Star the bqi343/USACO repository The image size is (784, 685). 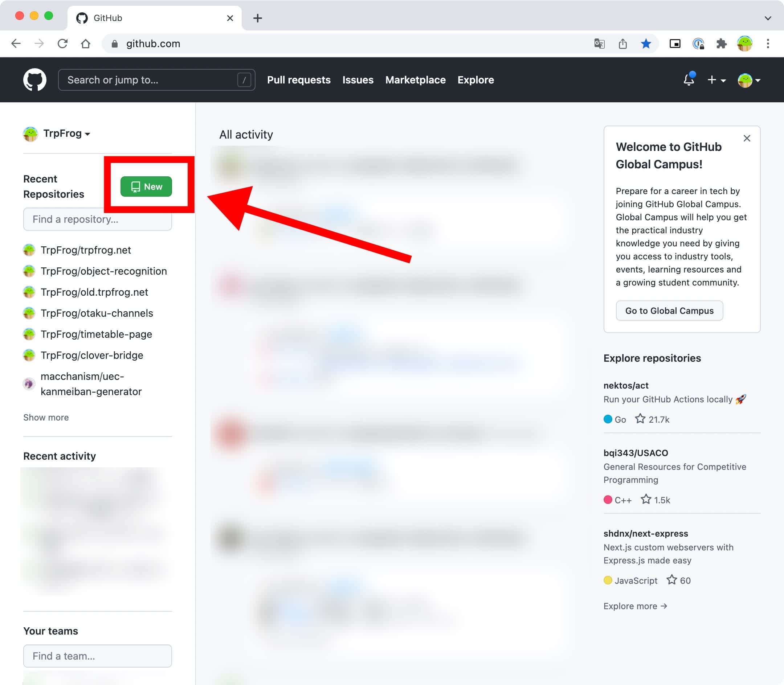click(646, 499)
